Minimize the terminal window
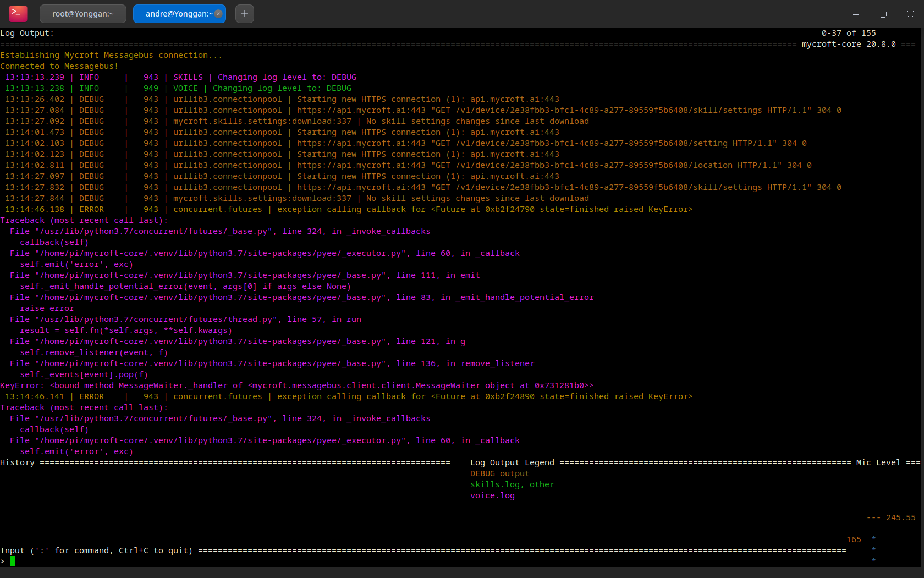The width and height of the screenshot is (924, 578). coord(856,14)
